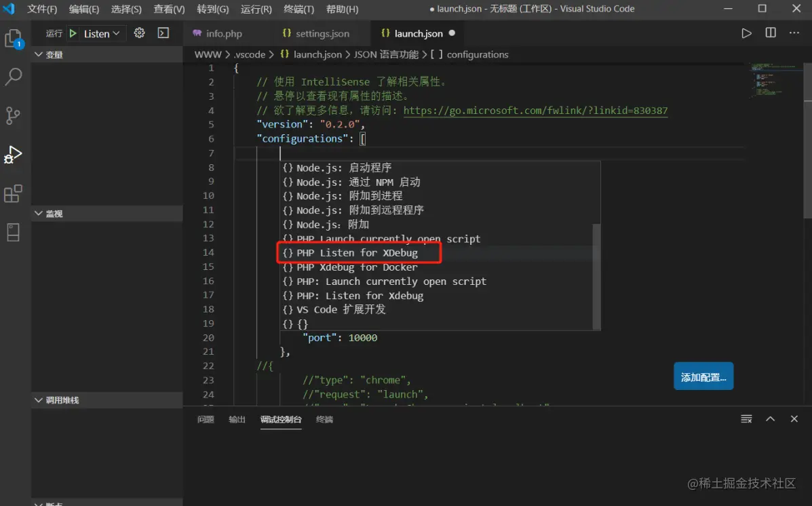Run file using editor play icon
This screenshot has width=812, height=506.
coord(746,33)
